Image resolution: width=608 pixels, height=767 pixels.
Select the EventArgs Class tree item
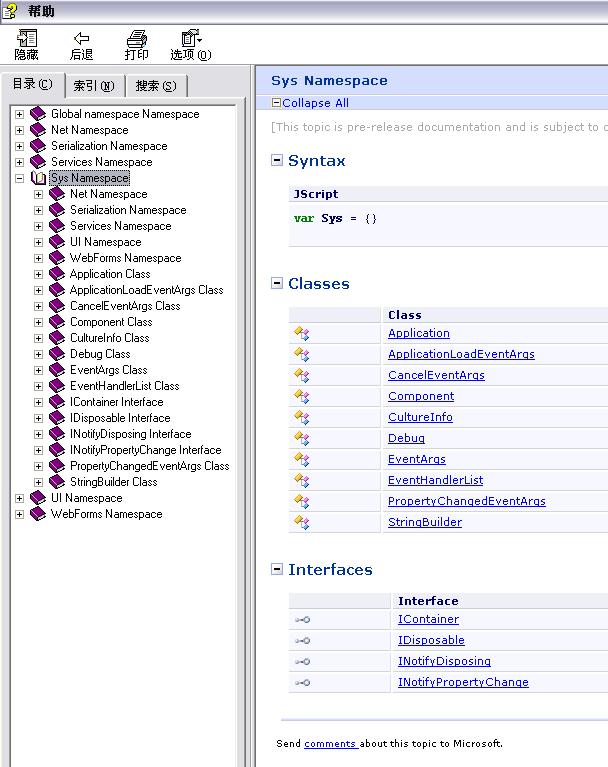tap(109, 370)
